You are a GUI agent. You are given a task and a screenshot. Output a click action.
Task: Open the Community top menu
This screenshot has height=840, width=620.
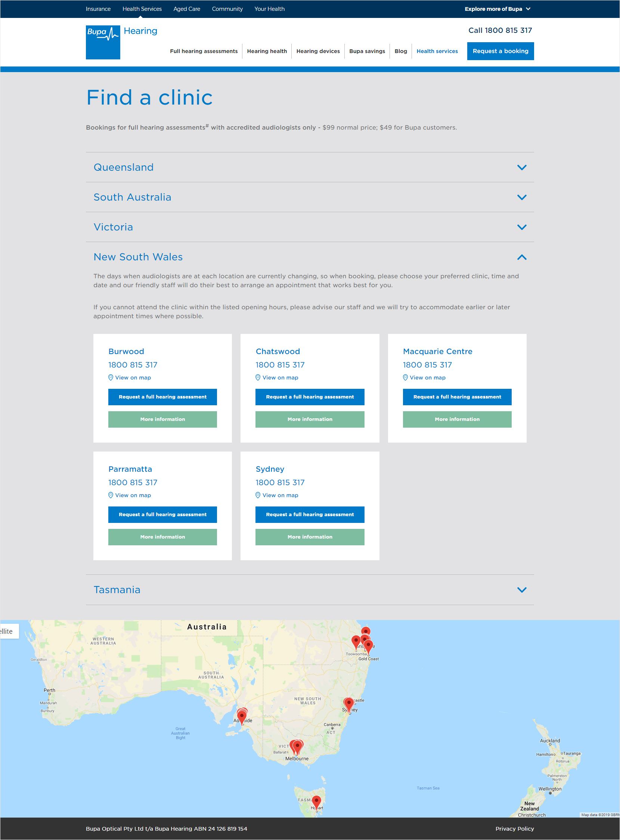227,9
